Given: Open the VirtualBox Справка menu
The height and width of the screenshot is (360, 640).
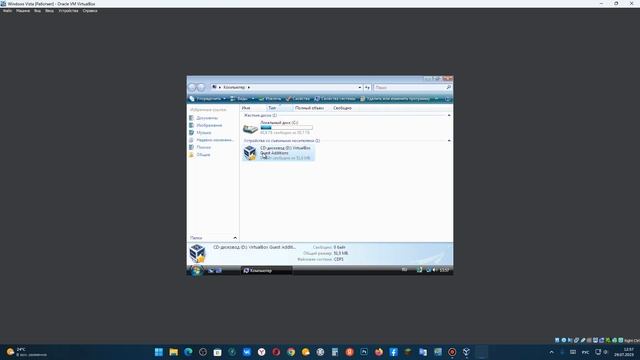Looking at the screenshot, I should point(90,11).
